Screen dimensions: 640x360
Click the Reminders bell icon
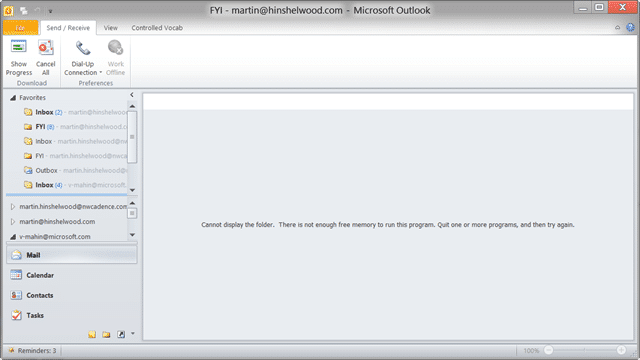point(11,350)
